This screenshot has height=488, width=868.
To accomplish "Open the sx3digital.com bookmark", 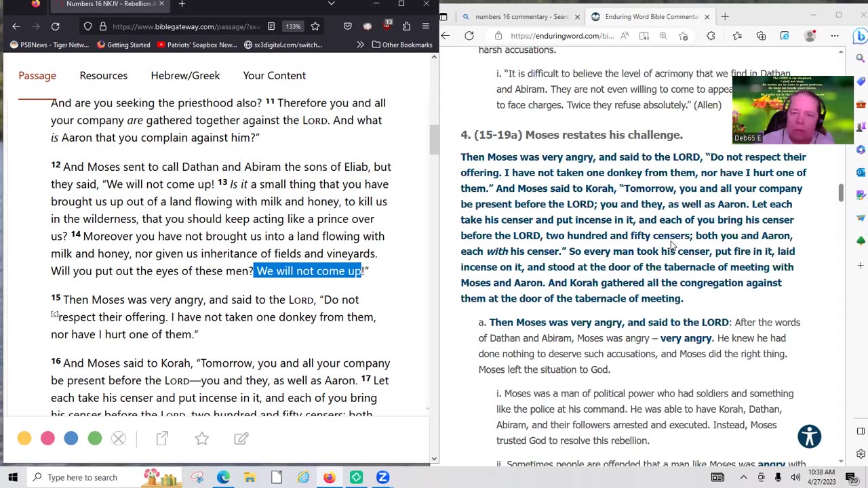I will tap(283, 45).
